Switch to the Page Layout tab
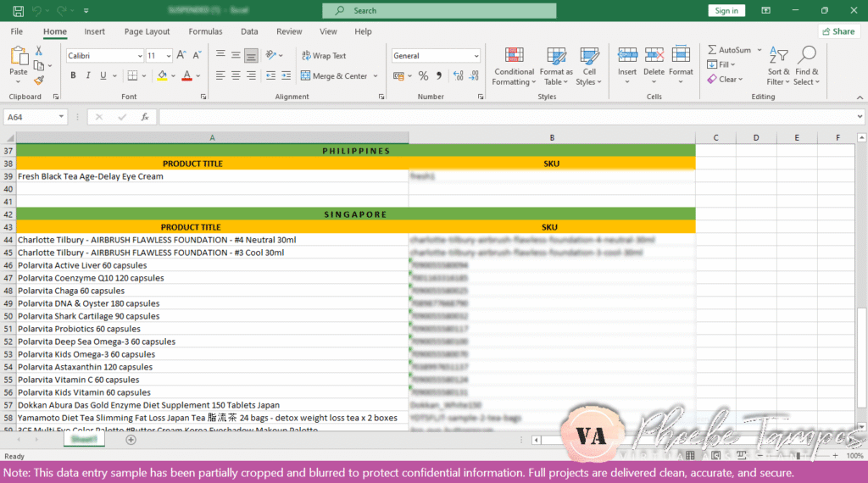 coord(147,31)
